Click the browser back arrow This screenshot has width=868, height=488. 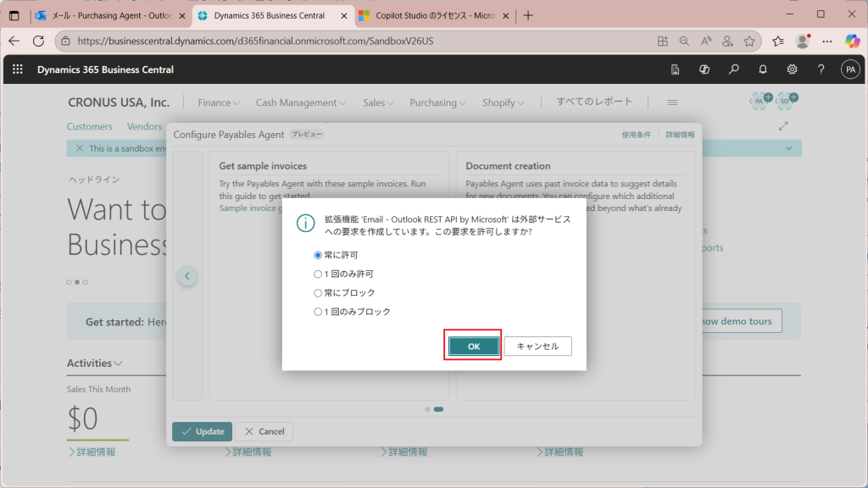tap(14, 41)
